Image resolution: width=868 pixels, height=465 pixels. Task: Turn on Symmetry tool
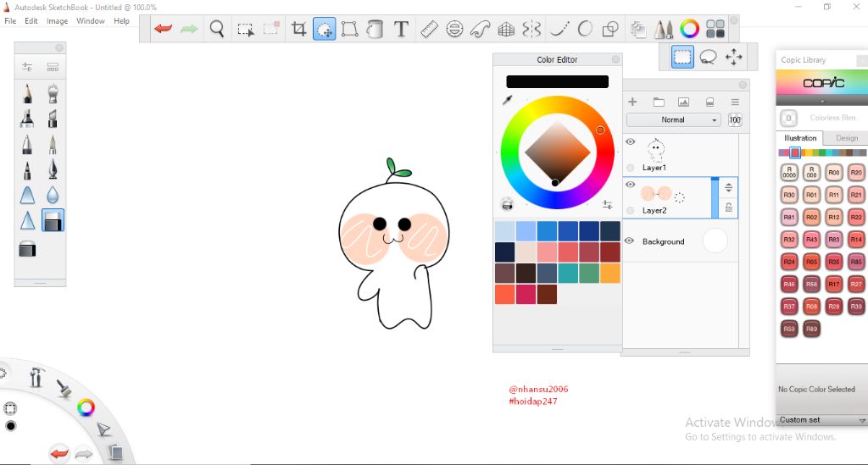[531, 29]
